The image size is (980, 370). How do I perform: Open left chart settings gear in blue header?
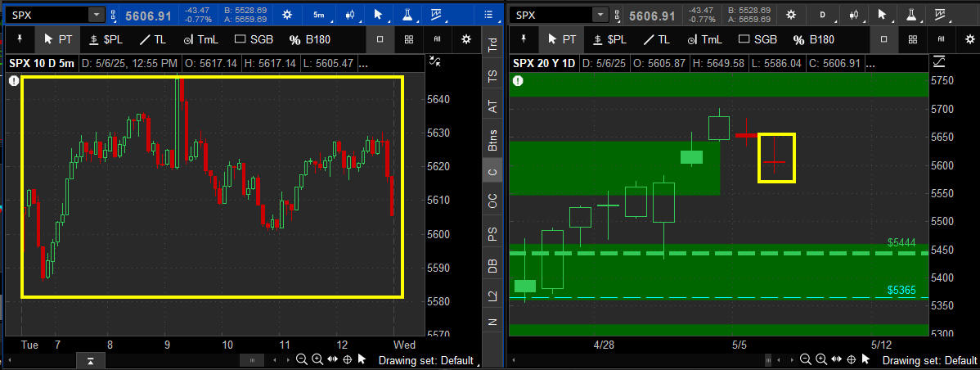click(x=286, y=15)
